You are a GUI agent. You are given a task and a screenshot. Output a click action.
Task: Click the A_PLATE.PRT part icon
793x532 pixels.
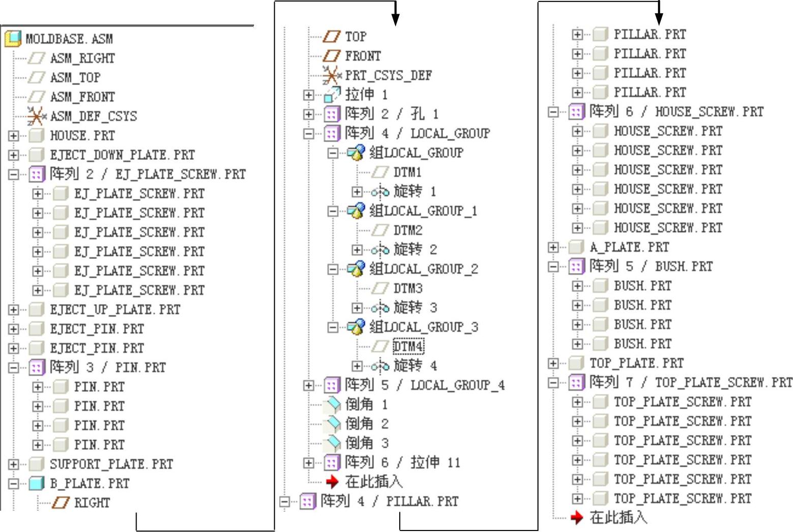[x=576, y=247]
